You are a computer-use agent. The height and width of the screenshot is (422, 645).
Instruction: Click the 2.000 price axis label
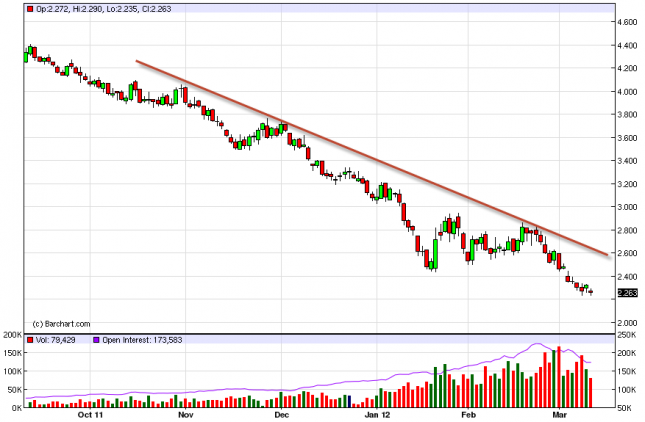[628, 323]
